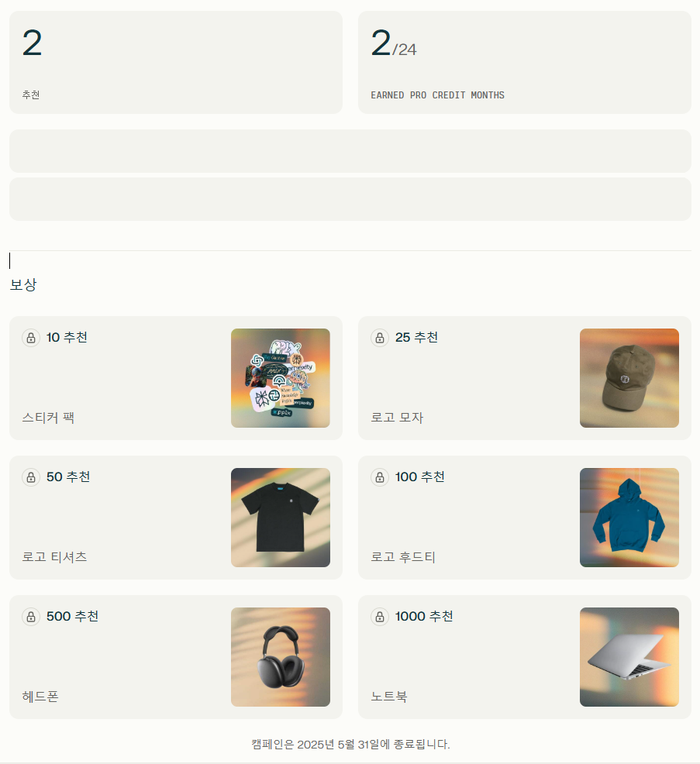This screenshot has height=764, width=700.
Task: Open the sticker pack thumbnail image
Action: [x=281, y=378]
